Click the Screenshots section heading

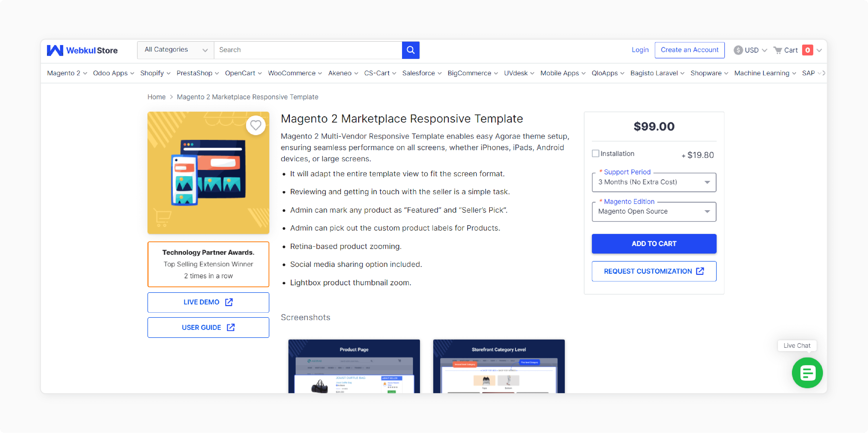pos(305,317)
